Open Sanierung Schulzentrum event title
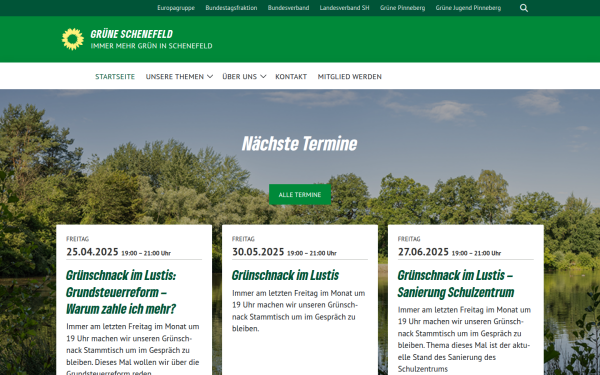This screenshot has width=600, height=375. tap(456, 284)
